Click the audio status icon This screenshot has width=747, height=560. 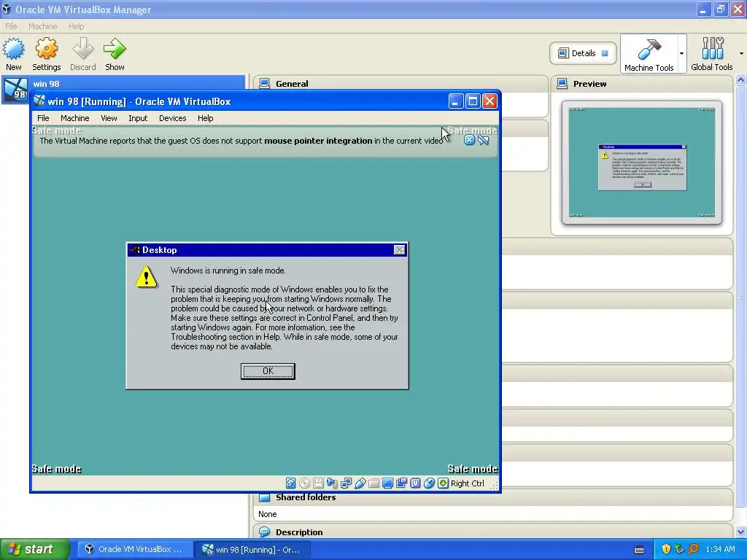(332, 483)
